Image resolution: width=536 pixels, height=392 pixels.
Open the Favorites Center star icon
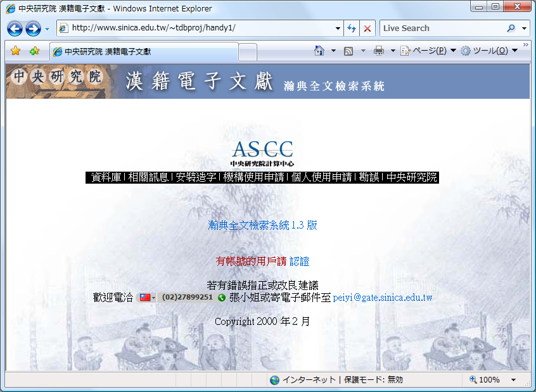pos(15,51)
